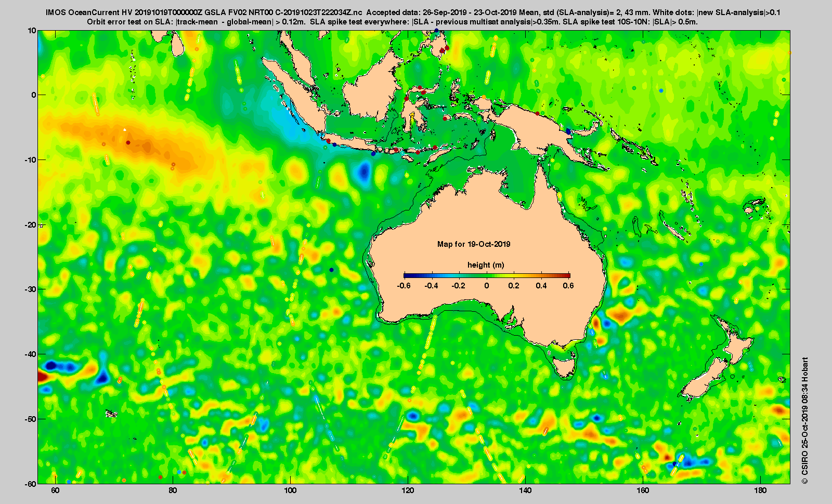Image resolution: width=832 pixels, height=504 pixels.
Task: Click latitude axis label -50
Action: pos(30,419)
